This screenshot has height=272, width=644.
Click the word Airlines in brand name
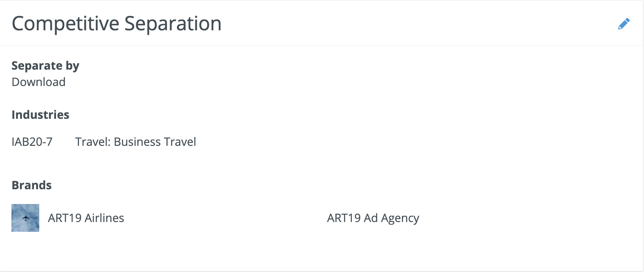[105, 218]
